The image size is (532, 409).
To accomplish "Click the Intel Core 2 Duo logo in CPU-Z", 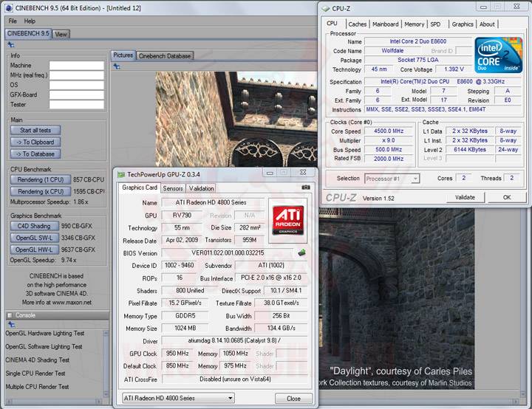I will coord(498,55).
